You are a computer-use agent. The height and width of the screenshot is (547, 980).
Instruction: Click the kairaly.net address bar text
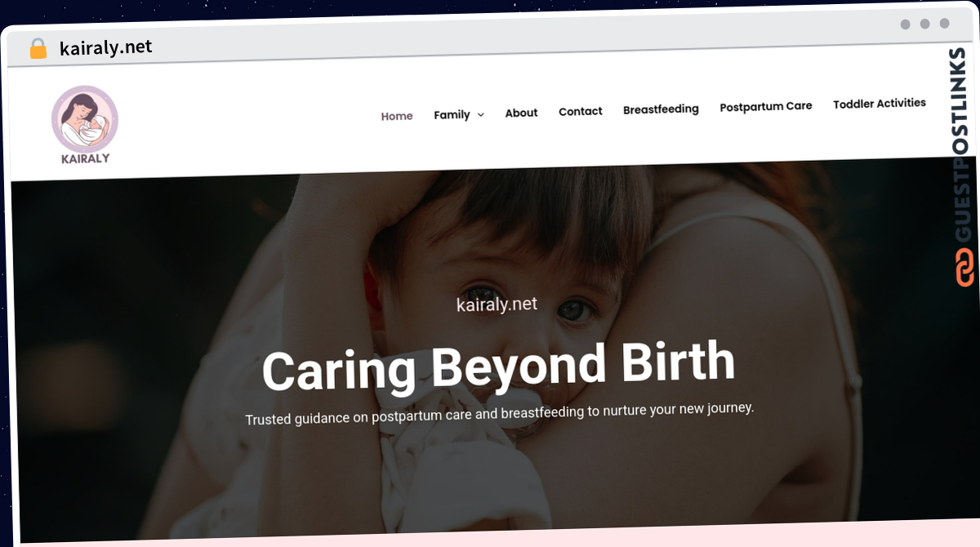pyautogui.click(x=106, y=47)
